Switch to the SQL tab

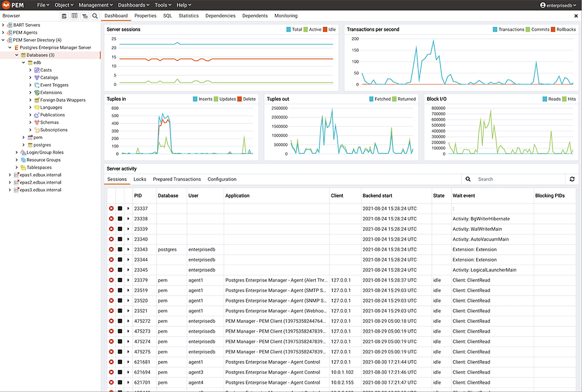point(168,16)
